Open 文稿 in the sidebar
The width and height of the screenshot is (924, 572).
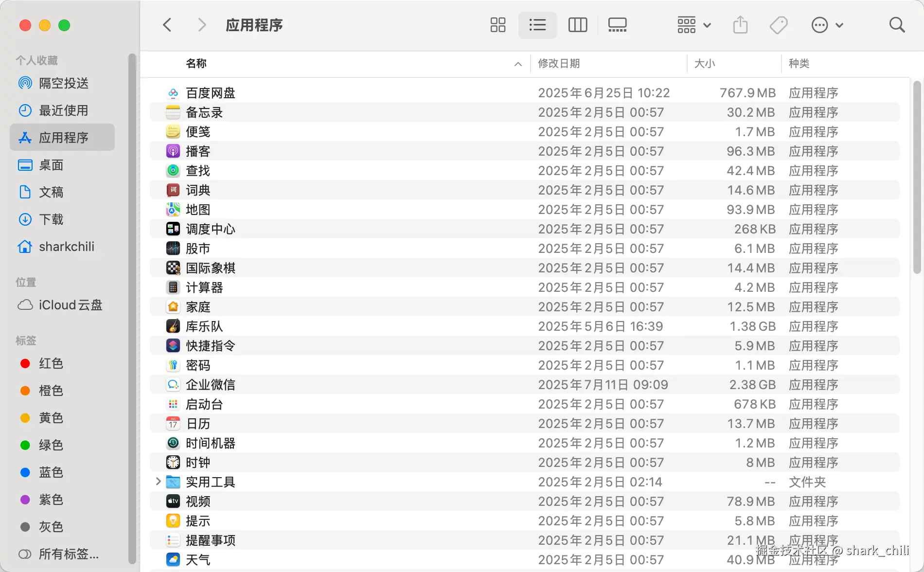(62, 192)
